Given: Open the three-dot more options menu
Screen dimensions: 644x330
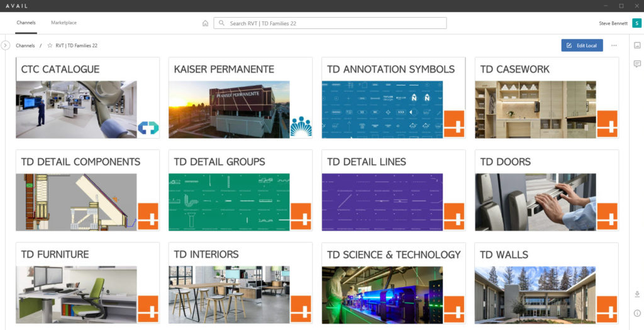Looking at the screenshot, I should [614, 45].
